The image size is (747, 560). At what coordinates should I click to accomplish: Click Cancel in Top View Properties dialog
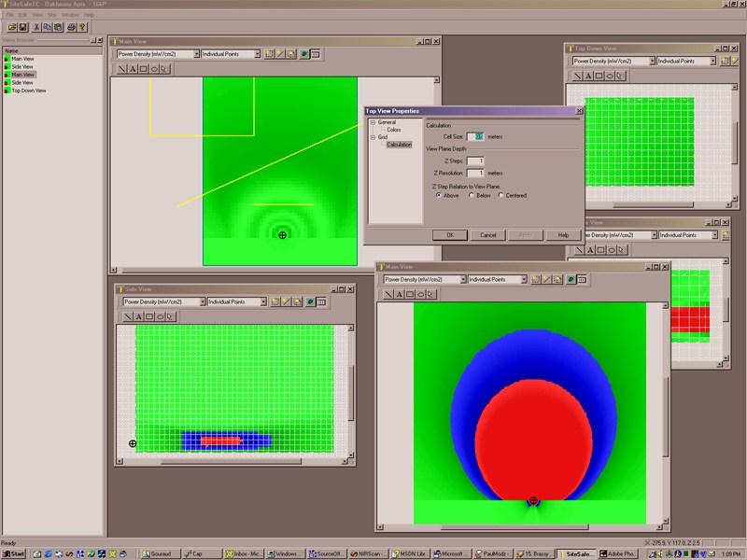tap(487, 235)
